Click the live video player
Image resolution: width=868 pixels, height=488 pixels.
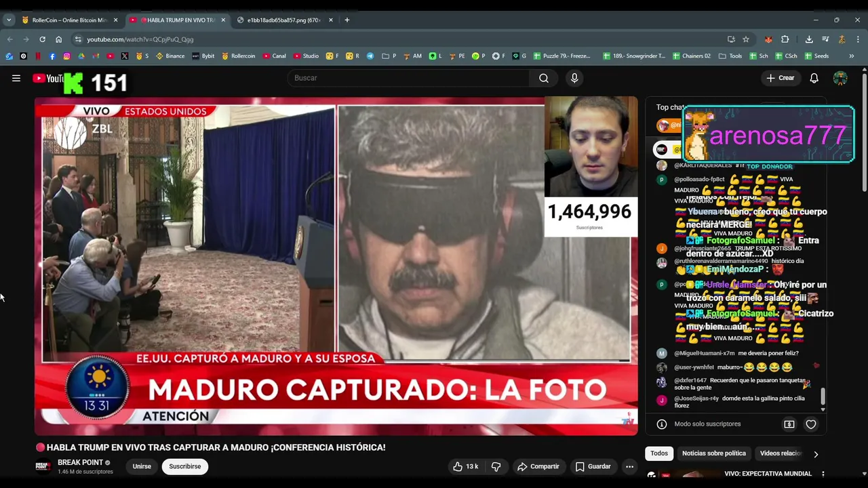(x=336, y=266)
